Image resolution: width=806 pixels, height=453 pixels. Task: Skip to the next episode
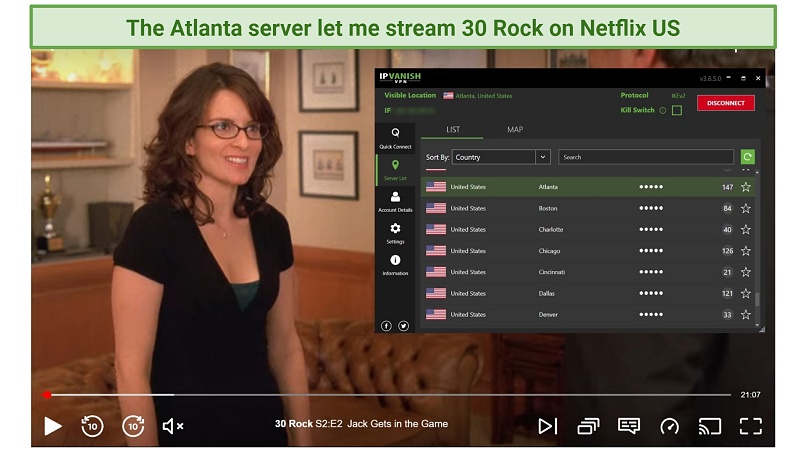point(547,426)
